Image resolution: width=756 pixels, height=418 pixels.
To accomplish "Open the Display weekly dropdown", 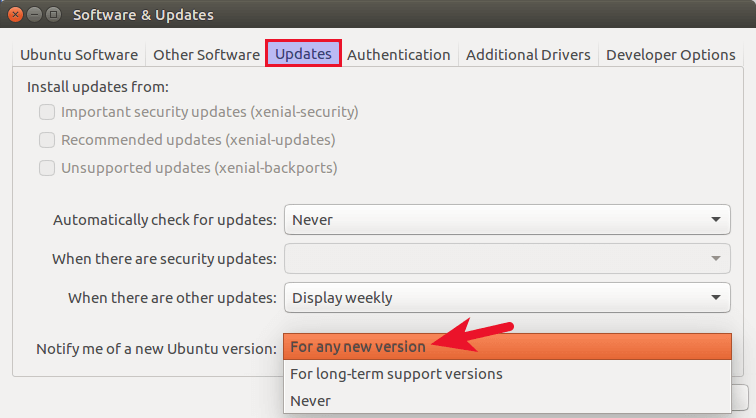I will pyautogui.click(x=507, y=297).
